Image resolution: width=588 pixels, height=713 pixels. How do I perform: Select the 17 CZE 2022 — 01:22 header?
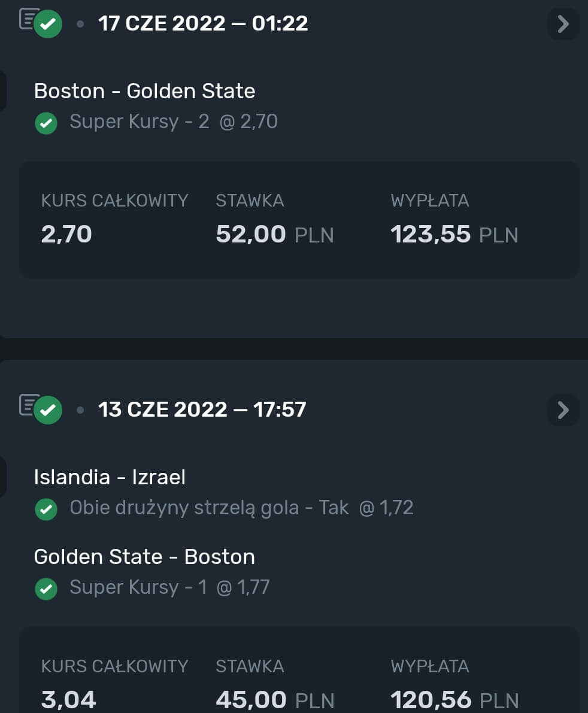(x=203, y=23)
